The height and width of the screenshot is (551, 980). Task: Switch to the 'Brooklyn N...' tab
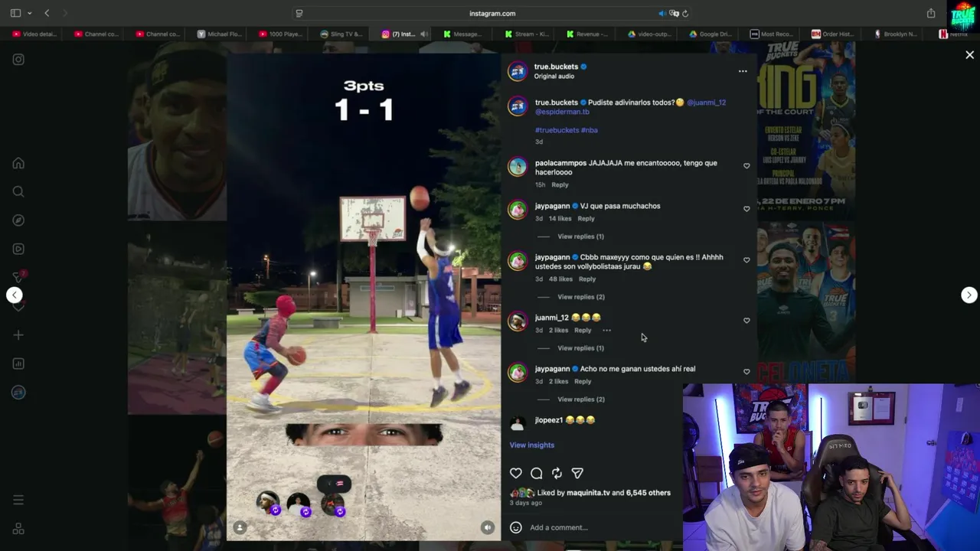[897, 34]
